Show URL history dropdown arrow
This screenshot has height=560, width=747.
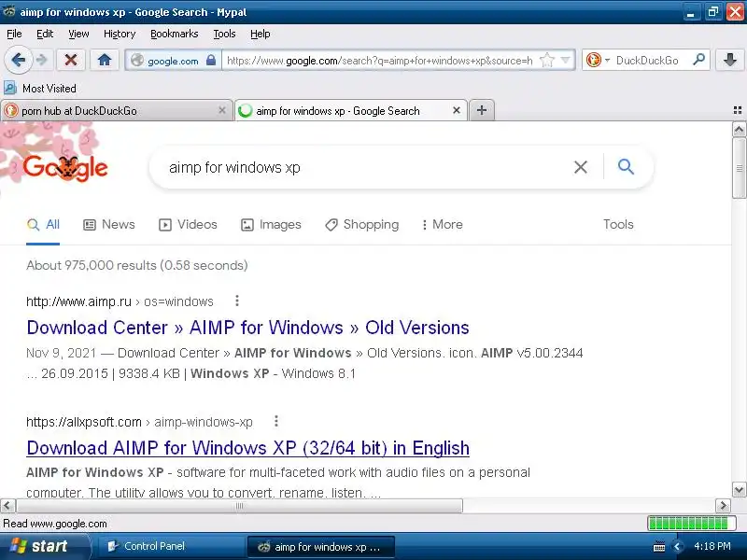[x=566, y=61]
